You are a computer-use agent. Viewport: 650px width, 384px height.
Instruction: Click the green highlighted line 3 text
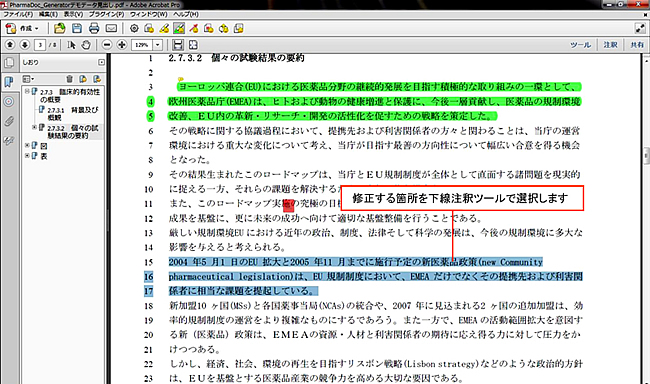(x=379, y=87)
